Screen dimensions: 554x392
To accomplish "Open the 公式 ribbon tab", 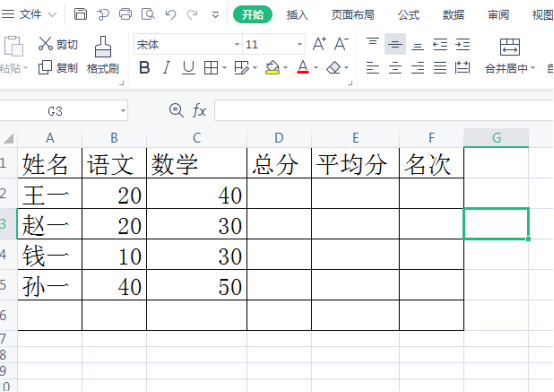I will click(x=409, y=15).
